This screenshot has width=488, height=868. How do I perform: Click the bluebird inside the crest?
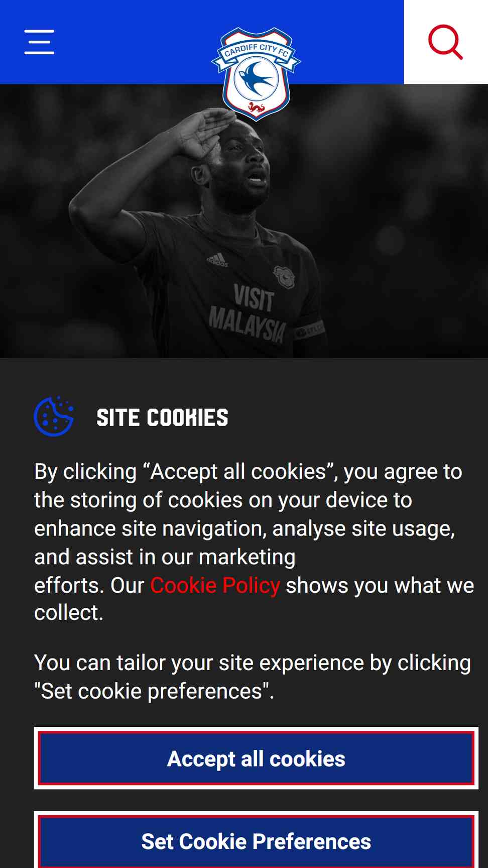pyautogui.click(x=256, y=79)
